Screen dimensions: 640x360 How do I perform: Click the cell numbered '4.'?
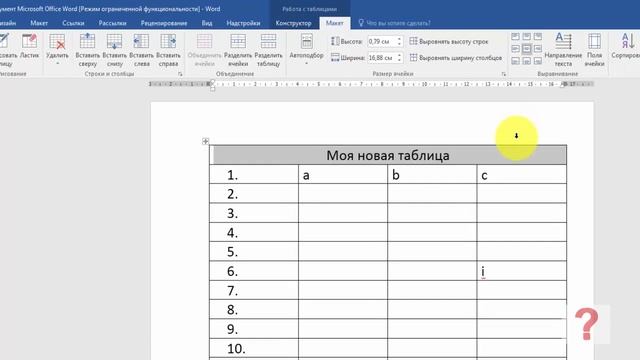(254, 232)
